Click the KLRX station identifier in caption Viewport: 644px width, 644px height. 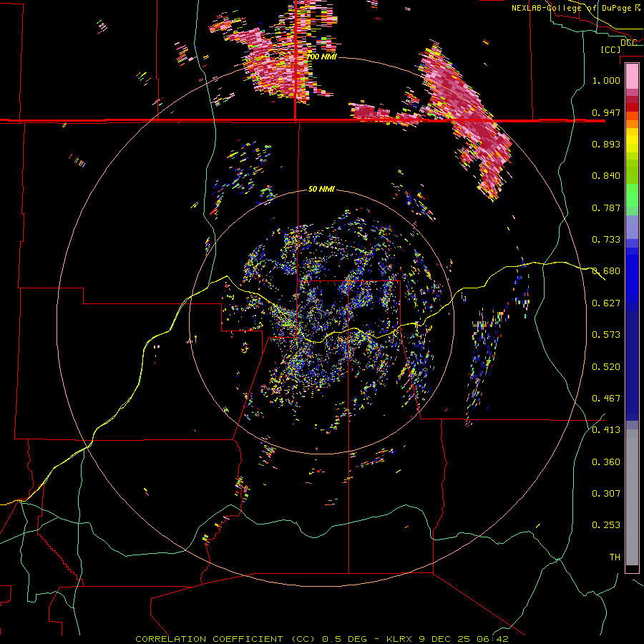pos(400,639)
